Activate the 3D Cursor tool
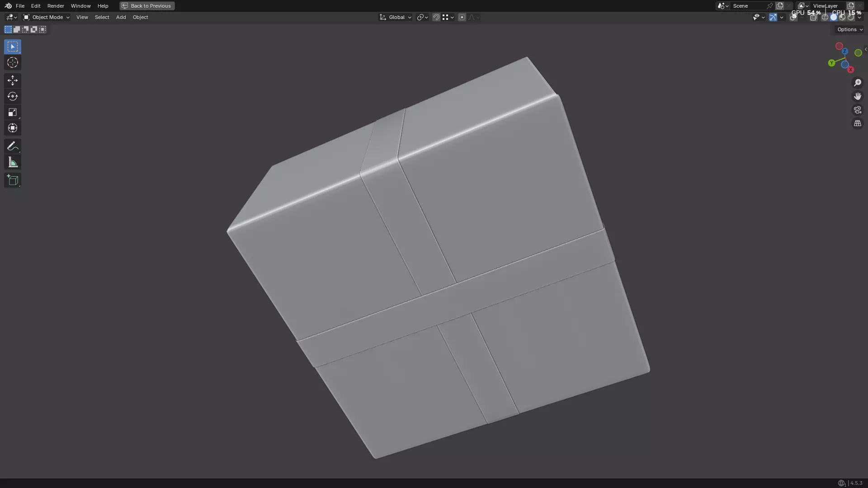This screenshot has width=868, height=488. (x=12, y=62)
